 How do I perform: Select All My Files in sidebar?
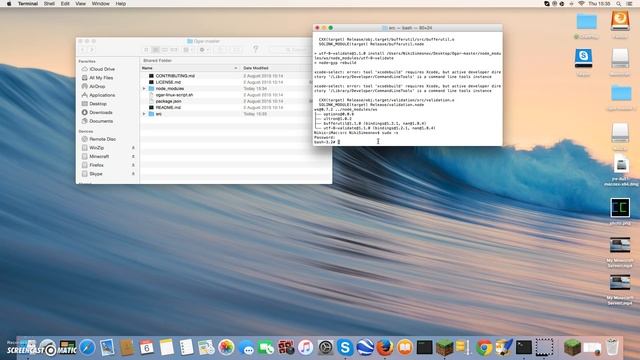click(x=101, y=78)
